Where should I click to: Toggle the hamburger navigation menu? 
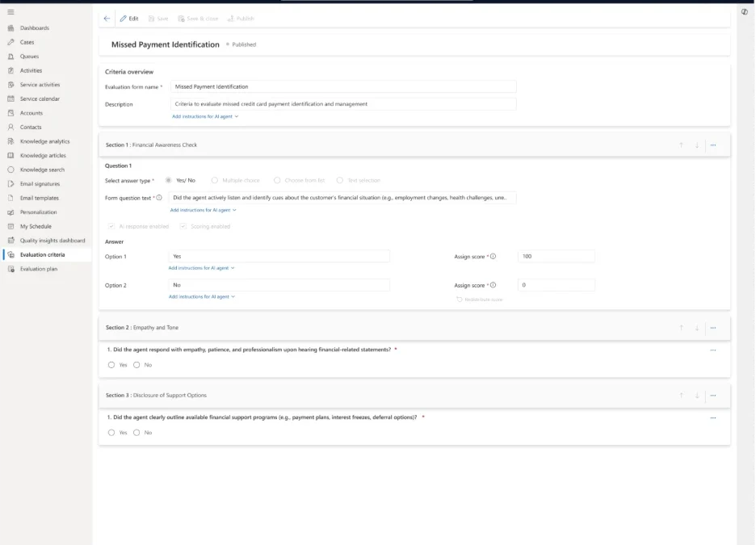click(x=10, y=12)
